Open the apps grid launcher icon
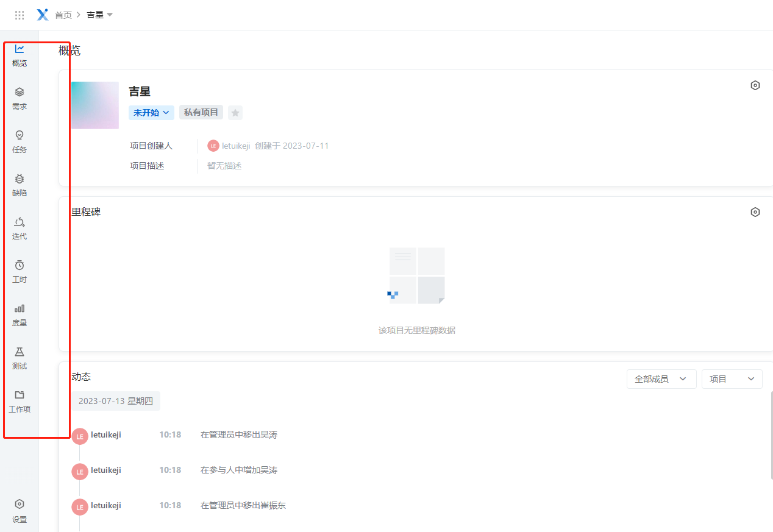This screenshot has height=532, width=773. (x=20, y=15)
